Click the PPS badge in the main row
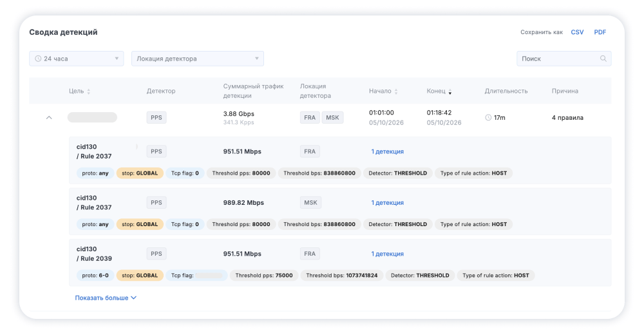Image resolution: width=644 pixels, height=335 pixels. (156, 117)
